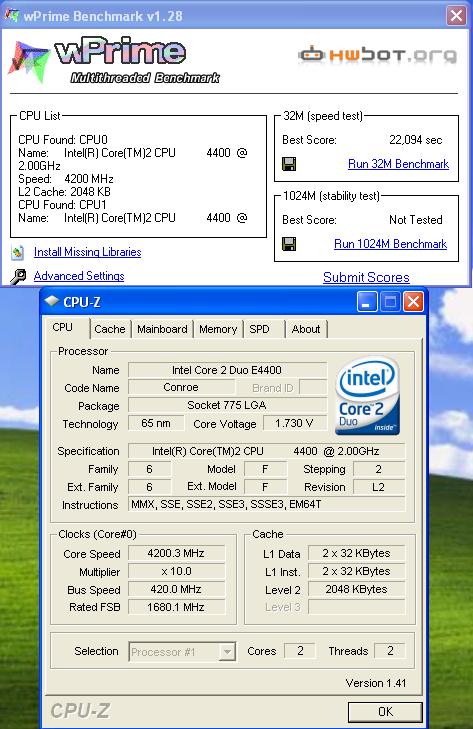Switch to the Cache tab
Screen dimensions: 473x729
coord(110,329)
